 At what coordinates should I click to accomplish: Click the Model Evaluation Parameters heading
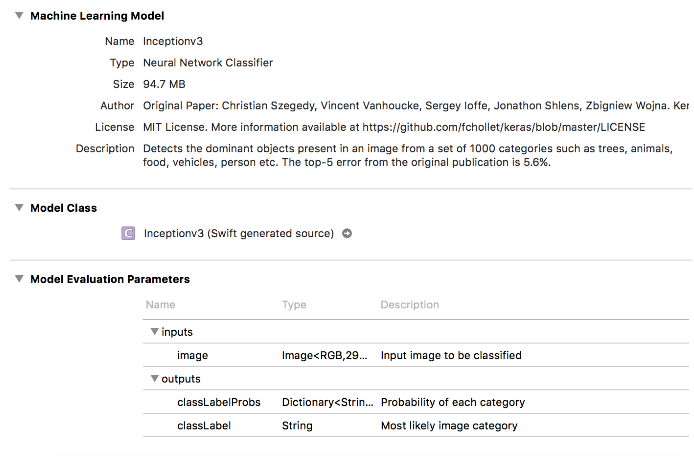pyautogui.click(x=110, y=279)
